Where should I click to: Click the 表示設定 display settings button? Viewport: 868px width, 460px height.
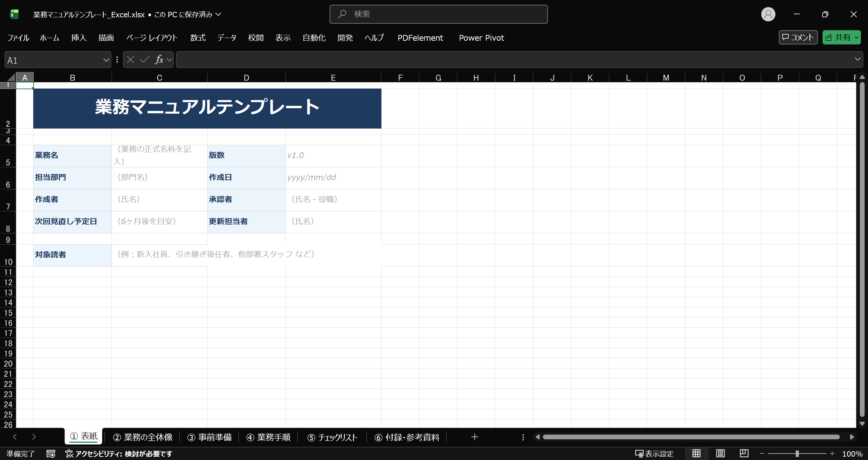[654, 454]
